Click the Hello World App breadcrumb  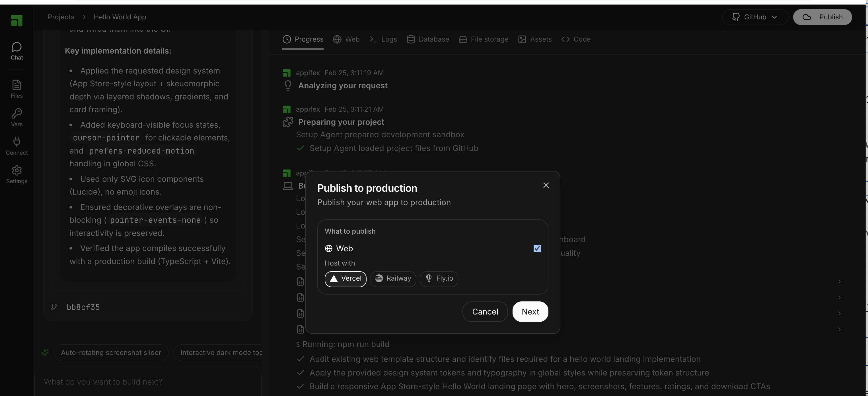click(x=120, y=17)
